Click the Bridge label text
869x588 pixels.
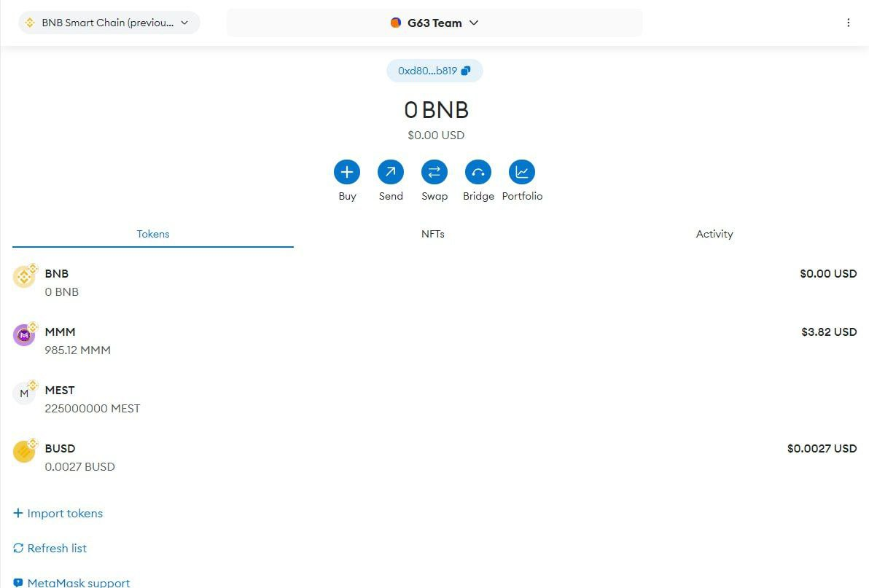pyautogui.click(x=478, y=196)
